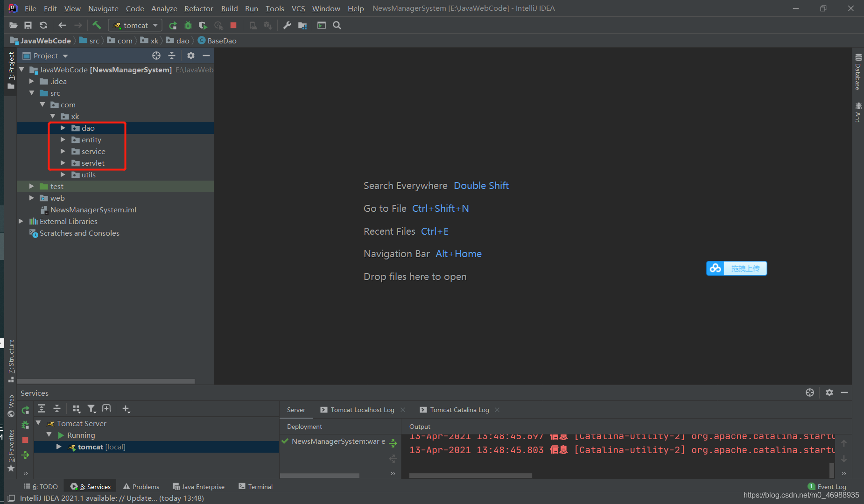Viewport: 864px width, 504px height.
Task: Click the Deployment horizontal scrollbar
Action: tap(320, 476)
